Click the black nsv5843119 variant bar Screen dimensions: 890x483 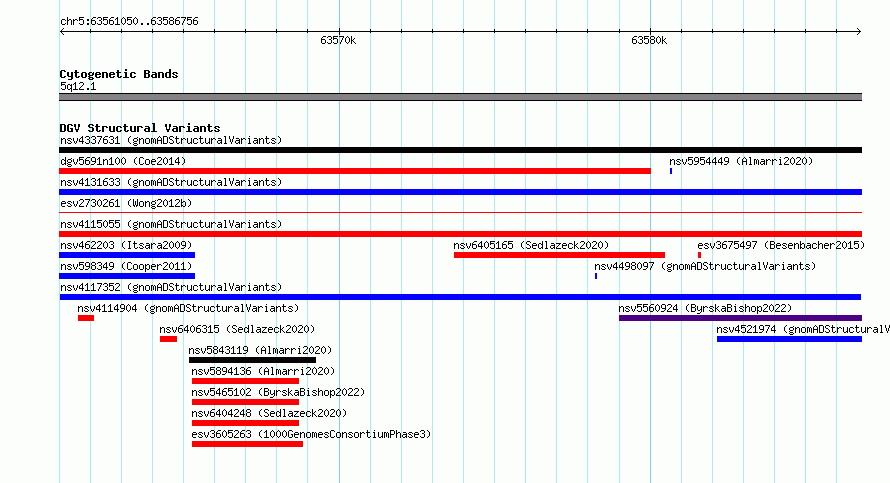pyautogui.click(x=252, y=360)
